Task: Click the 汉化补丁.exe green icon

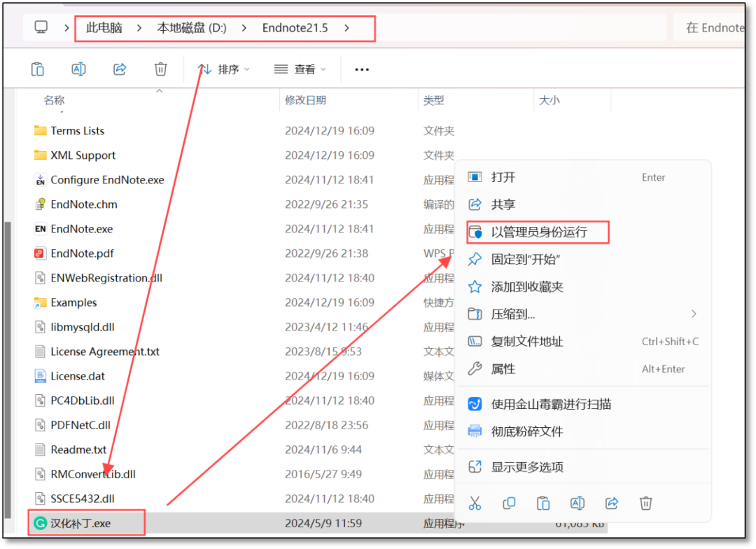Action: pyautogui.click(x=41, y=523)
